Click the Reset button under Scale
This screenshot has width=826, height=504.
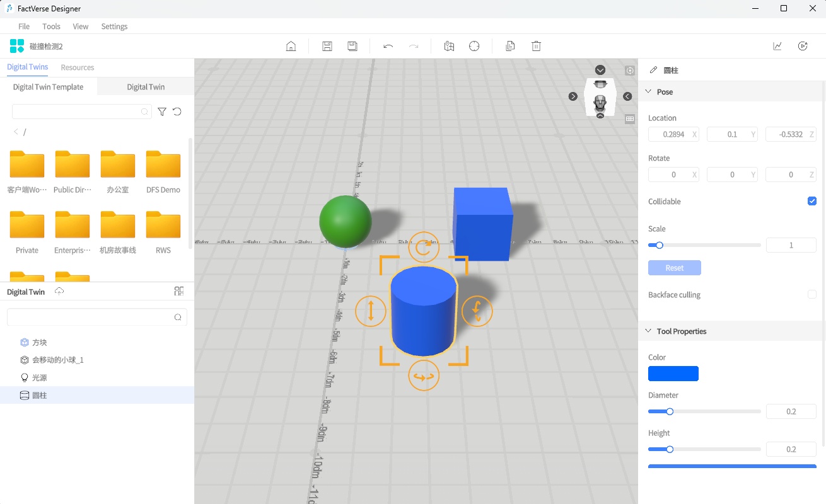point(674,267)
